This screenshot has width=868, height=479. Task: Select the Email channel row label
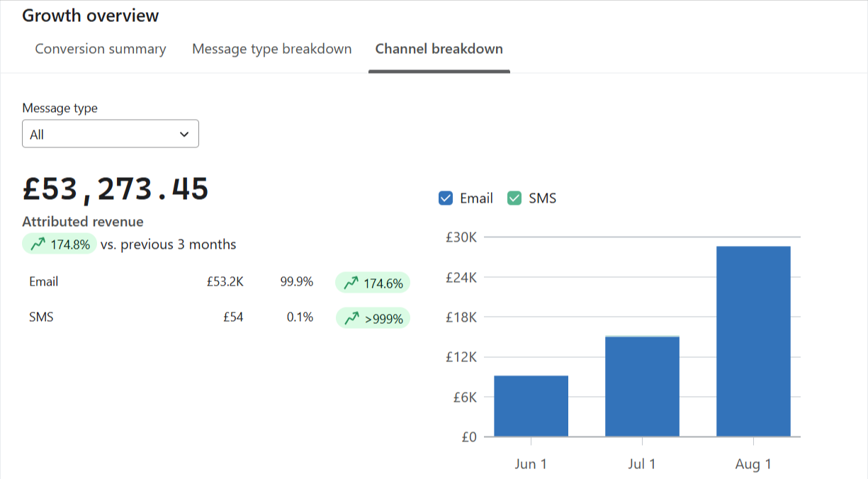[x=44, y=281]
